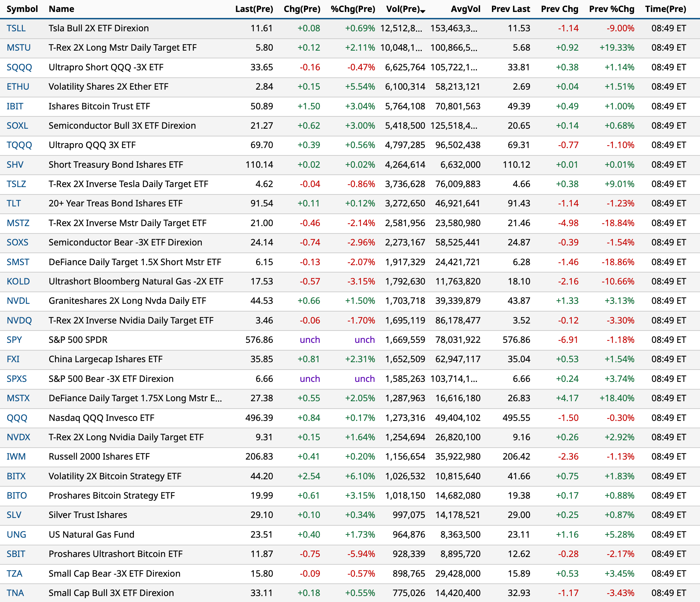Screen dimensions: 700x602
Task: Open IBIT Bitcoin Trust symbol
Action: [15, 106]
